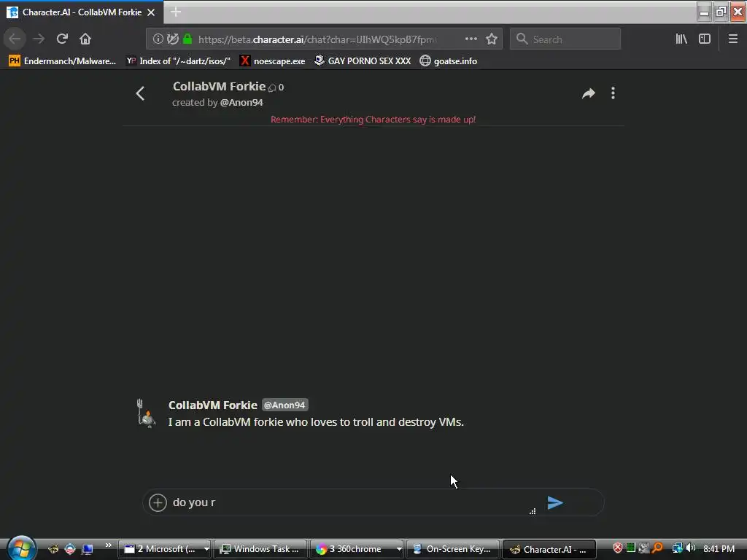Open tracking protection shield icon

[x=172, y=39]
